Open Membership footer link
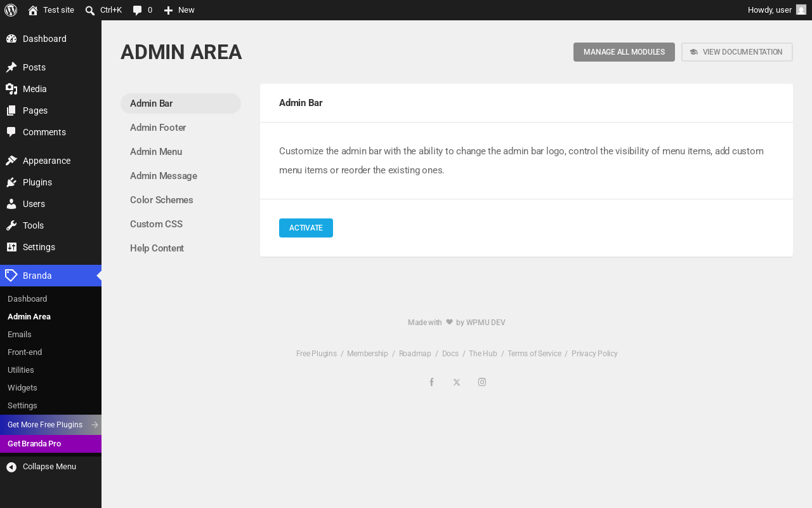The image size is (812, 508). [367, 354]
